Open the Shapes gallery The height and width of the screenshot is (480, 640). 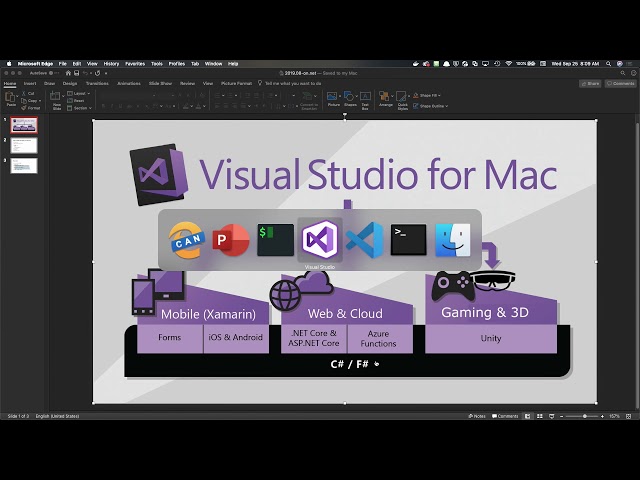point(350,100)
